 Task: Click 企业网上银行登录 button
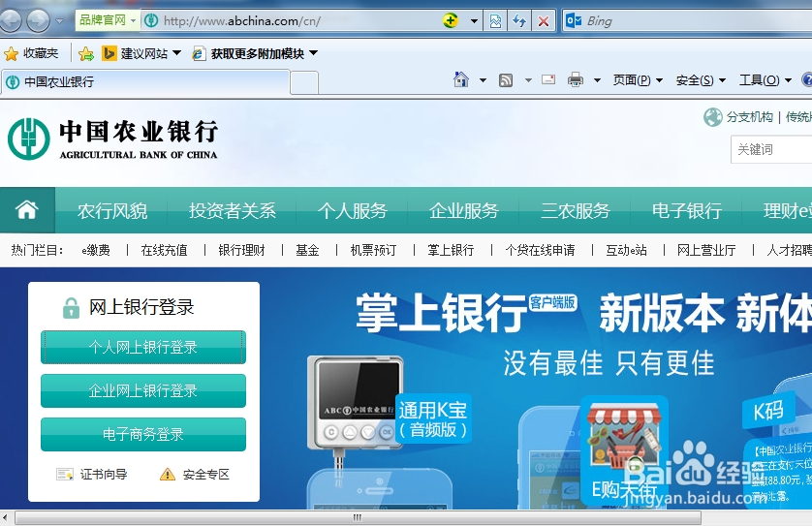pyautogui.click(x=143, y=390)
